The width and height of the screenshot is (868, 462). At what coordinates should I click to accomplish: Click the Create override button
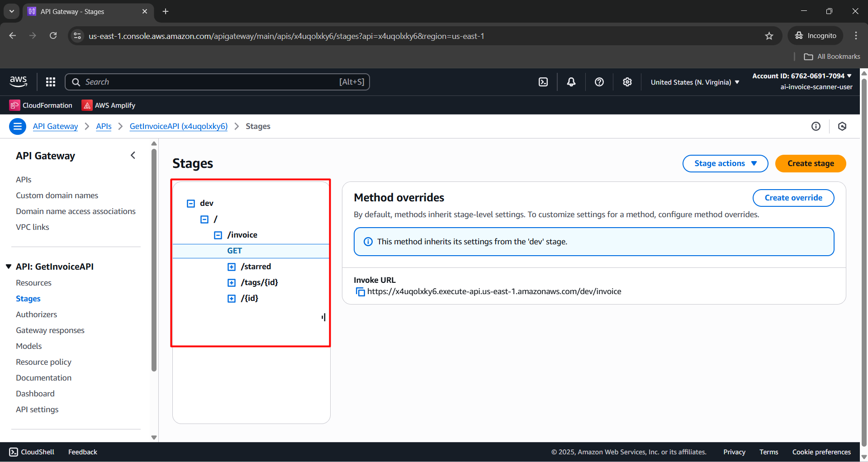[793, 198]
